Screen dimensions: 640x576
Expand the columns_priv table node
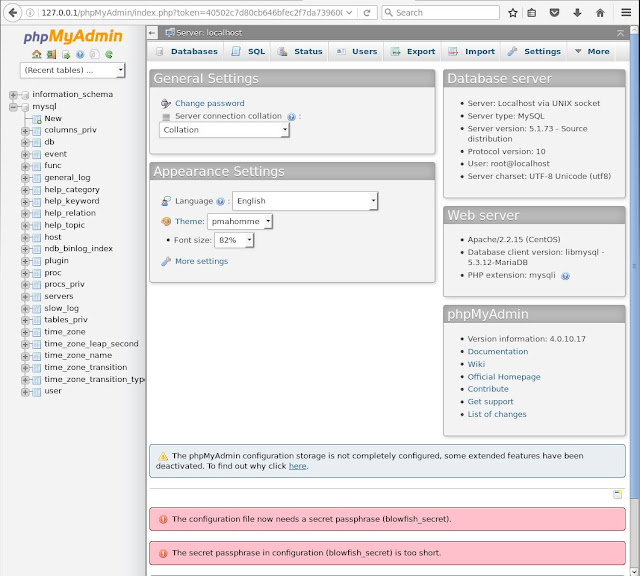click(25, 131)
